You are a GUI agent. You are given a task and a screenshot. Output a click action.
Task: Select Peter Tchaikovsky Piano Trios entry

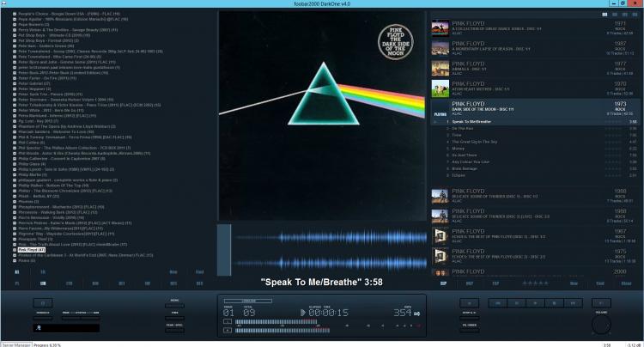pos(89,105)
